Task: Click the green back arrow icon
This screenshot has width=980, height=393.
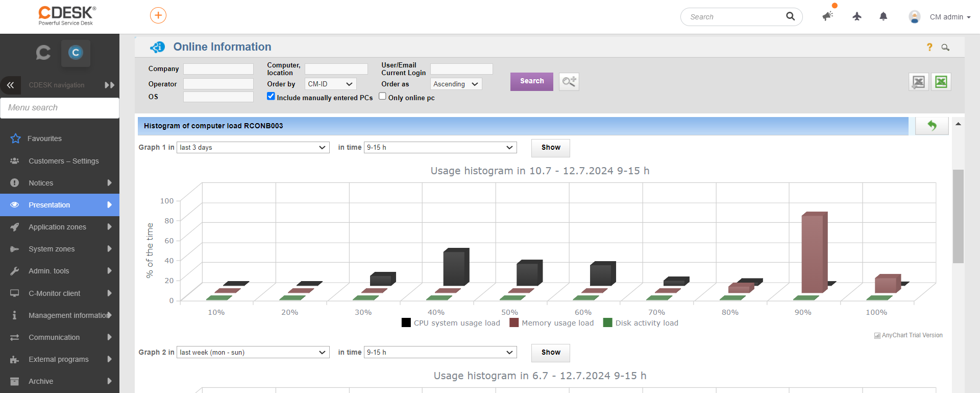Action: 932,126
